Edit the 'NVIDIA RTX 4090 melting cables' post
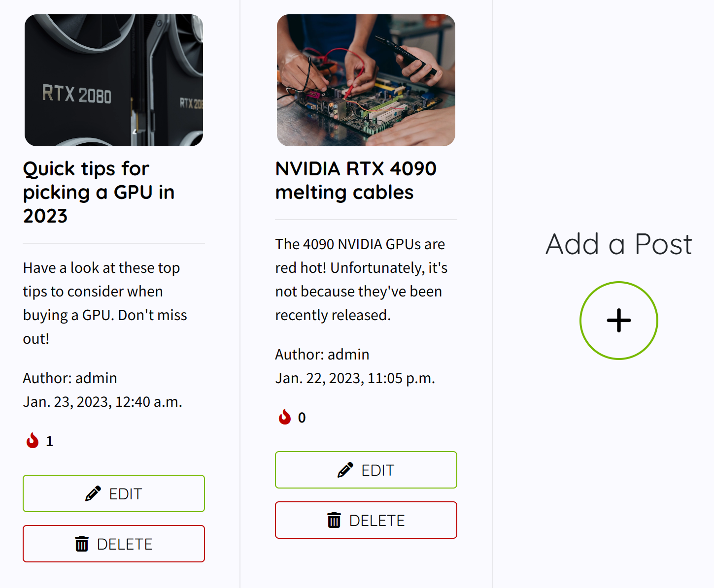714x588 pixels. click(366, 470)
